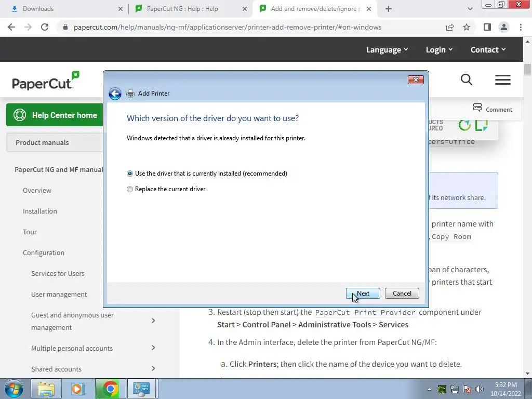Select 'Replace the current driver' radio button

pyautogui.click(x=129, y=189)
